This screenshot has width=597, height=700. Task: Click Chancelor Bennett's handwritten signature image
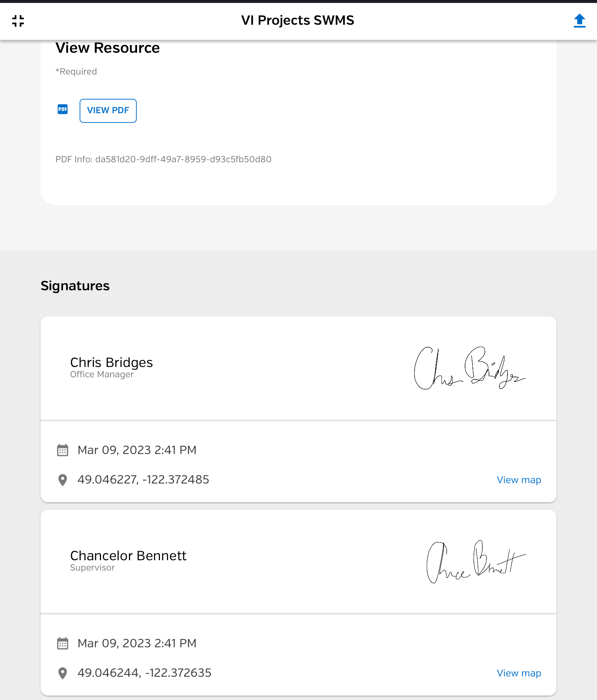coord(476,561)
